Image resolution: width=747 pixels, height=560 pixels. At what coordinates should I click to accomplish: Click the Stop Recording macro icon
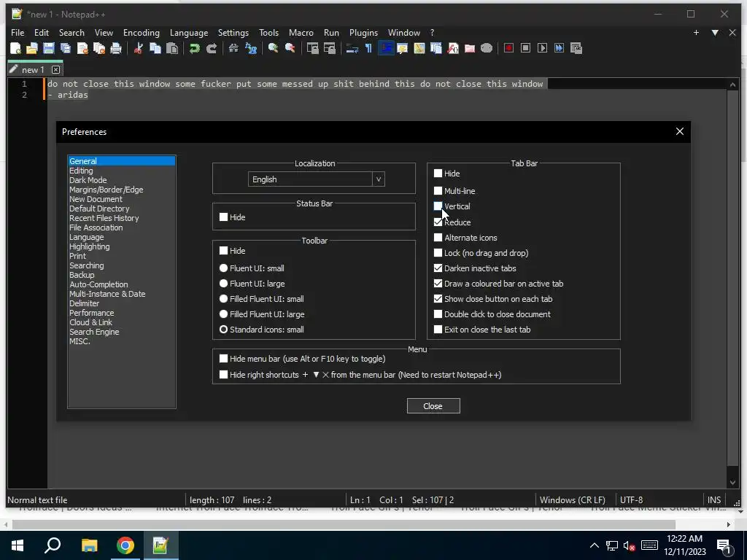coord(525,48)
